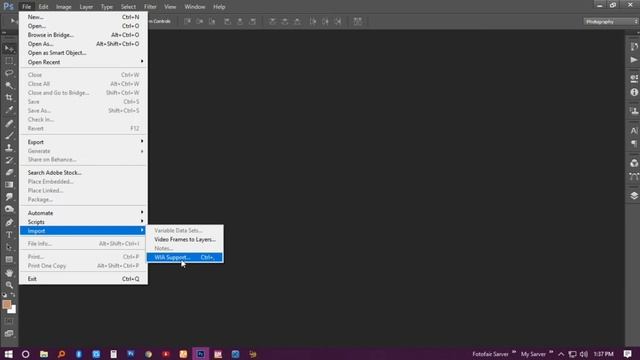Select the Brush tool

point(9,136)
